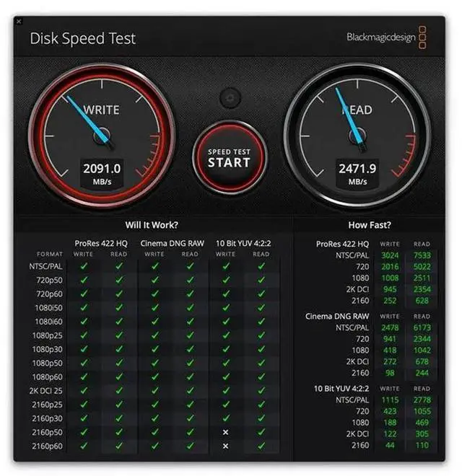Image resolution: width=462 pixels, height=476 pixels.
Task: Click the How Fast? heading
Action: (x=370, y=225)
